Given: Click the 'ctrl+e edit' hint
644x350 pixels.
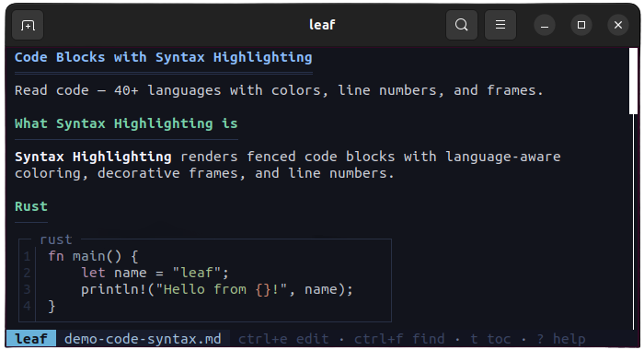Looking at the screenshot, I should coord(283,338).
